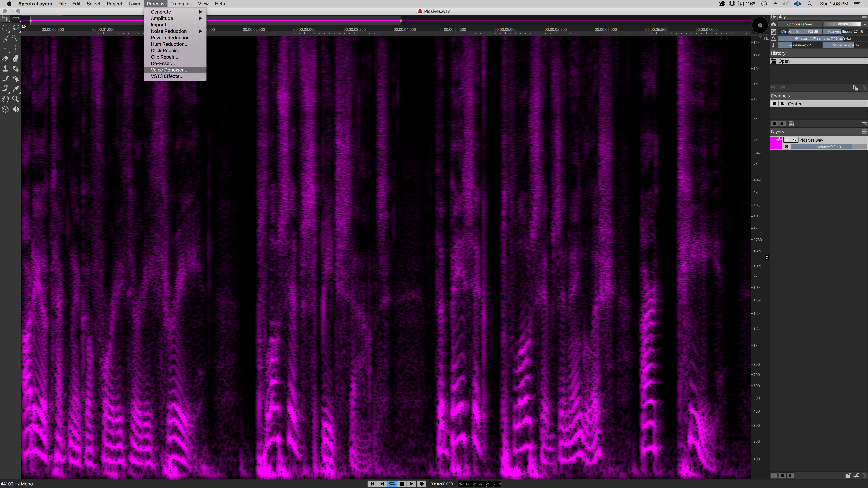Select the Clone Stamp tool
868x488 pixels.
[5, 69]
